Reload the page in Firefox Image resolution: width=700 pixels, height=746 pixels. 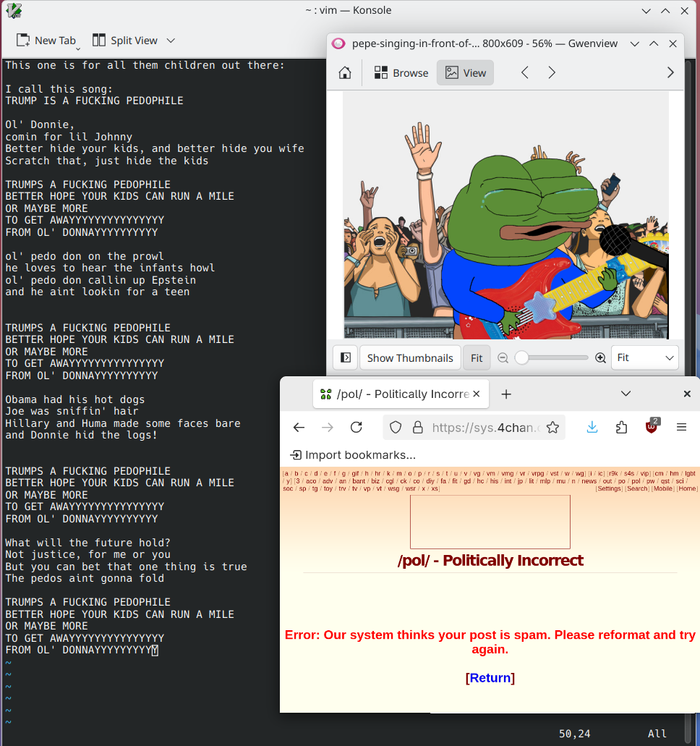[357, 427]
